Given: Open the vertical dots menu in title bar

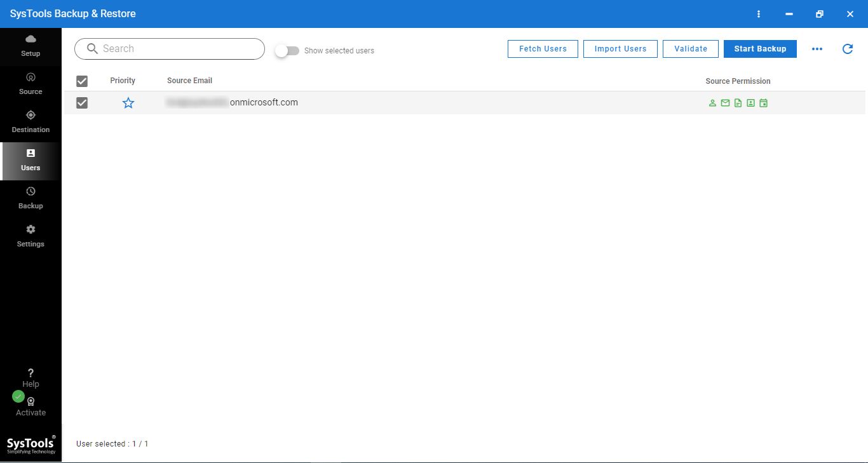Looking at the screenshot, I should pos(759,14).
